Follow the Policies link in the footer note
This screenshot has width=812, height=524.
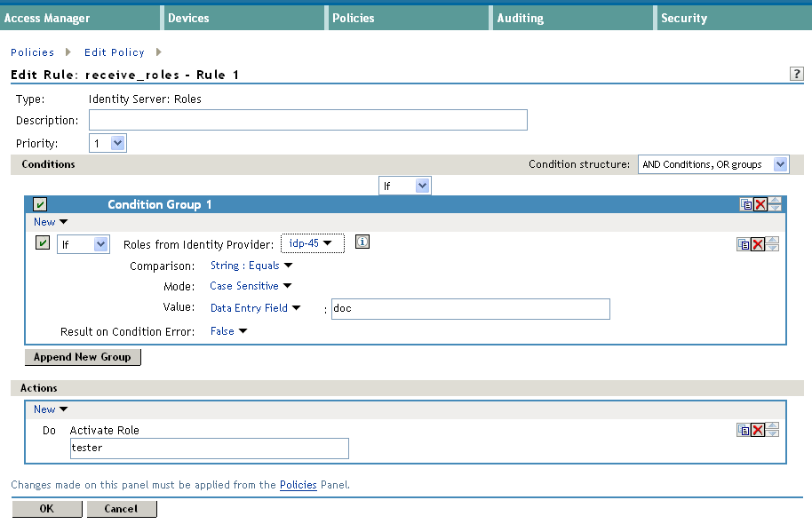coord(299,485)
